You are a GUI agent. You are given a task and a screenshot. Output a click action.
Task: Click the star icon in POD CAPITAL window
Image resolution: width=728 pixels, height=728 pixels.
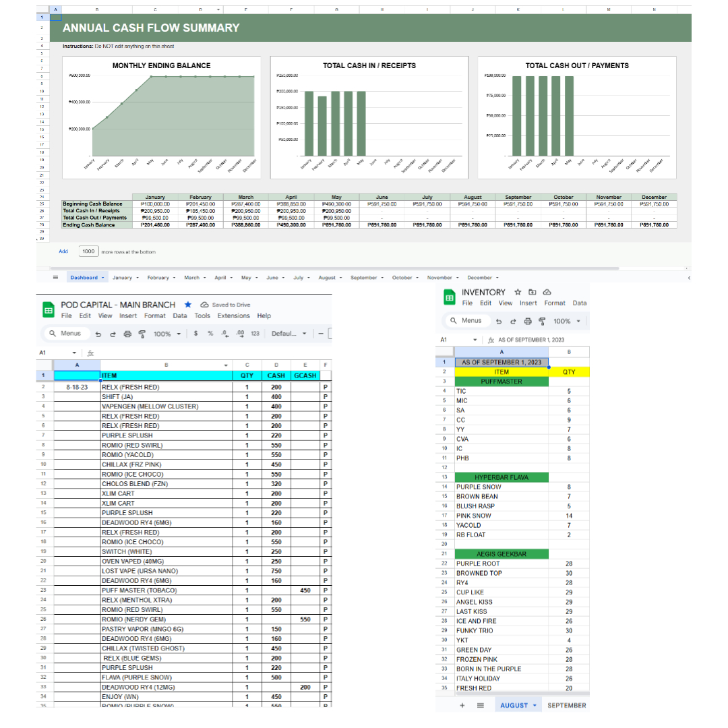188,305
